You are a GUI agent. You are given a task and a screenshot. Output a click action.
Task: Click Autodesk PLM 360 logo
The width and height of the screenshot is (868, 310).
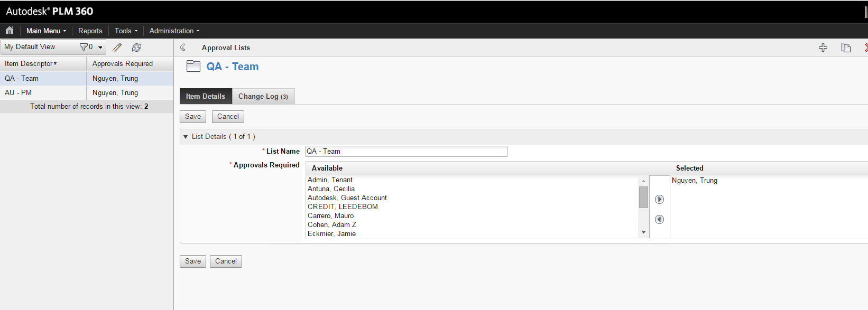pos(50,11)
